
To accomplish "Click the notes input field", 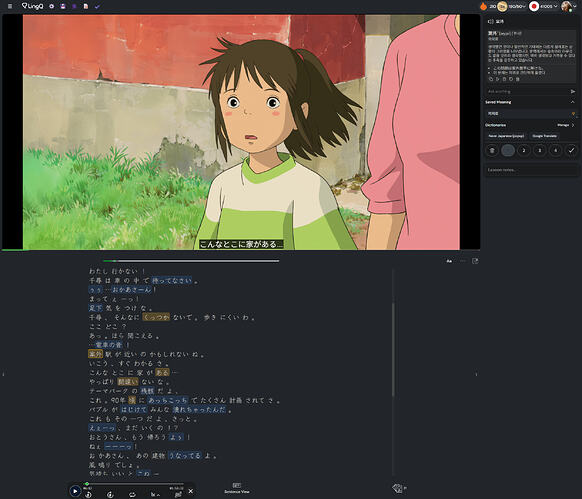I will point(531,170).
